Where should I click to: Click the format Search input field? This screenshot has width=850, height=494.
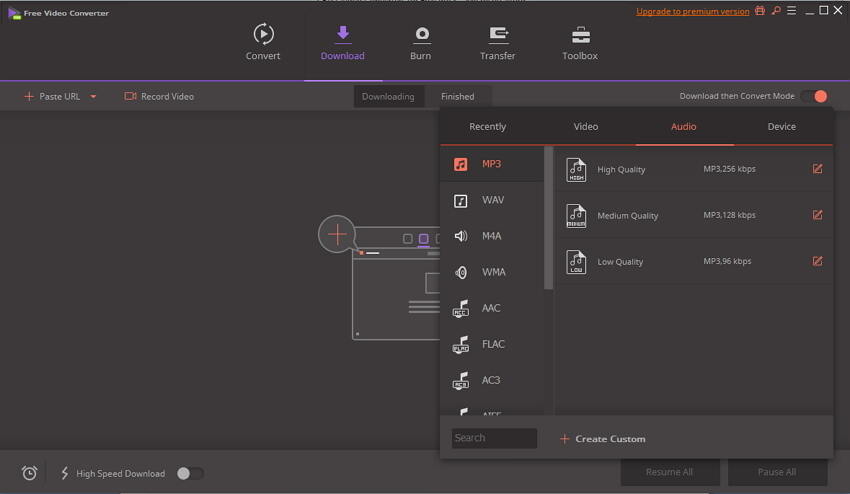494,438
